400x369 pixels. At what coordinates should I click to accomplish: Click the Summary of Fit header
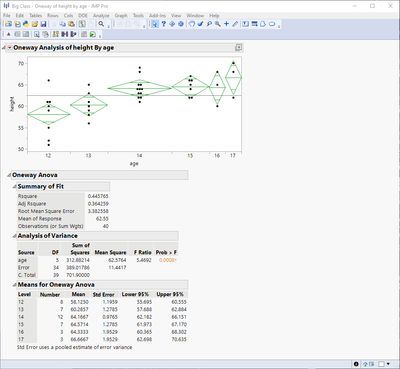(x=41, y=186)
